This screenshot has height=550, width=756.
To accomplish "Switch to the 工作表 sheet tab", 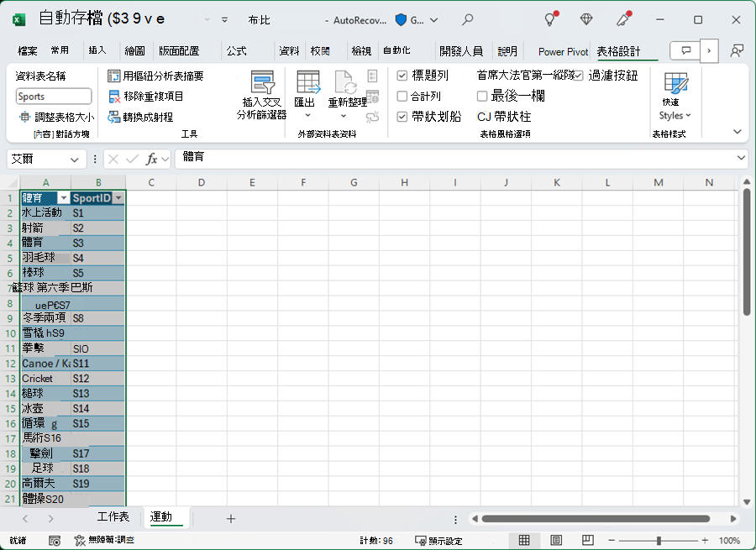I will [x=113, y=516].
